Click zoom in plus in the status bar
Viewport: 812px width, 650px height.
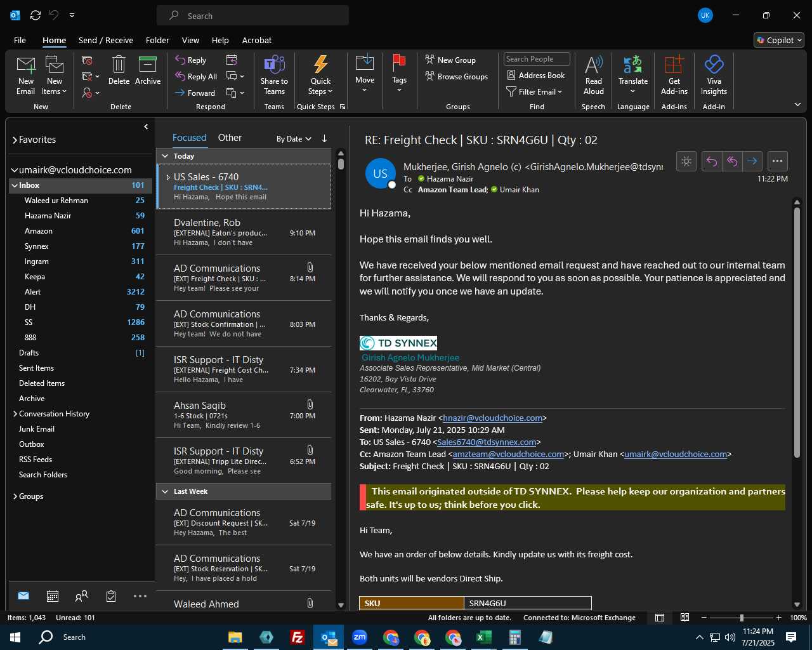pyautogui.click(x=778, y=618)
